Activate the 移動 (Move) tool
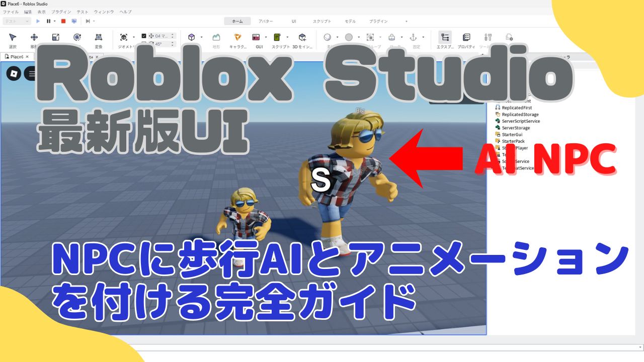 34,37
